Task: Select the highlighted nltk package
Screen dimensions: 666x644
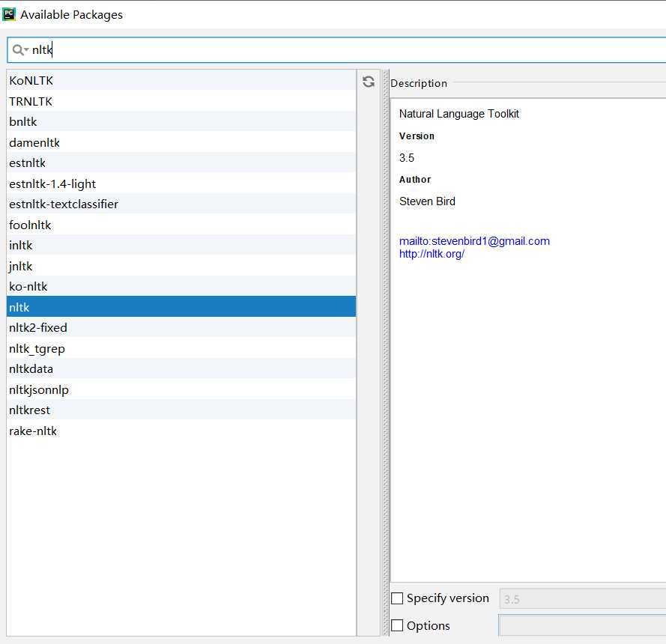Action: 181,307
